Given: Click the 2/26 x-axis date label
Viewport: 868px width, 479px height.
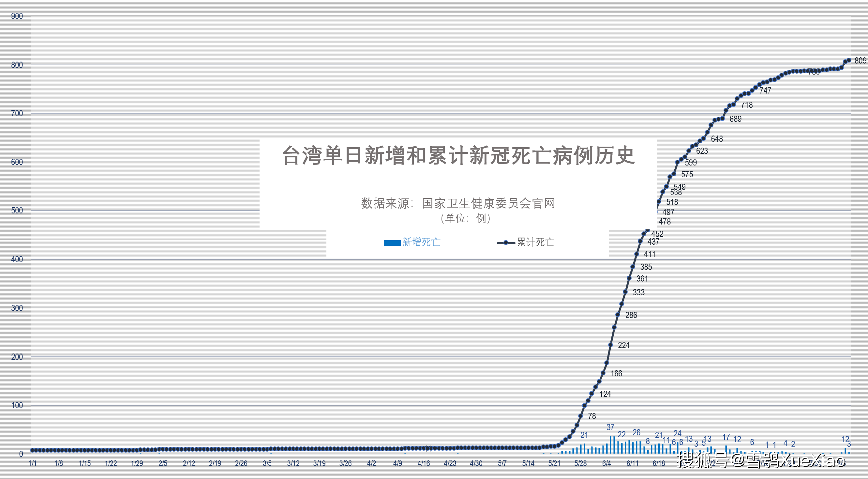Looking at the screenshot, I should [241, 463].
